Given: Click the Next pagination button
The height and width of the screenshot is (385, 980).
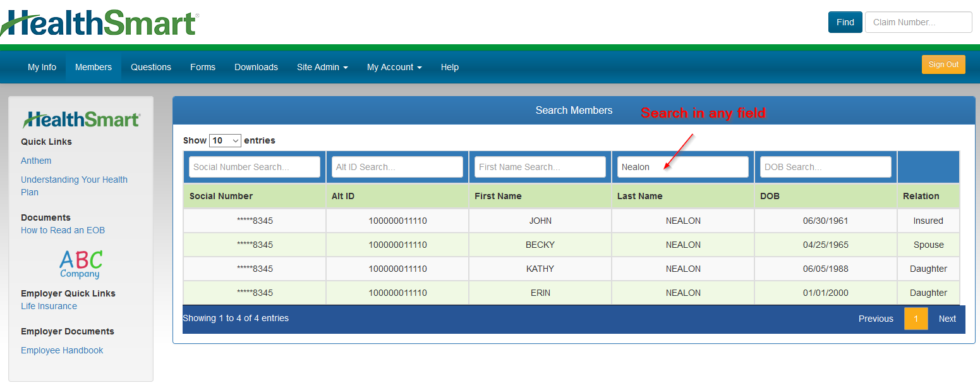Looking at the screenshot, I should point(947,319).
